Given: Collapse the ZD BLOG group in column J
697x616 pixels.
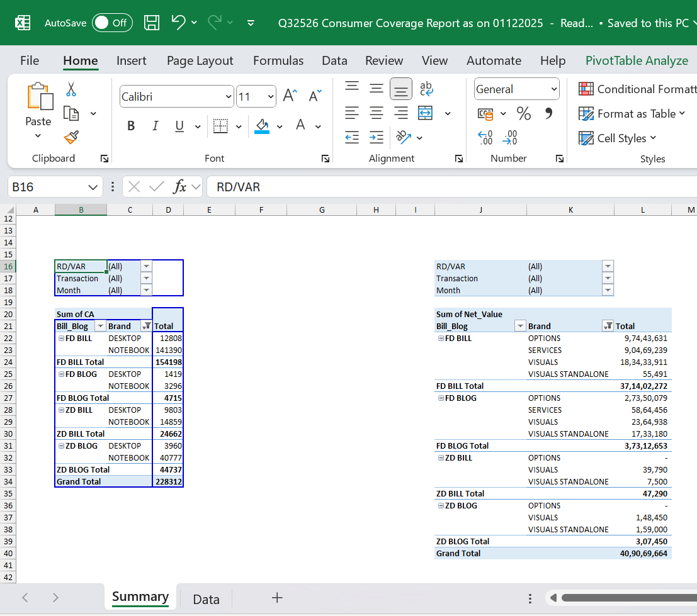Looking at the screenshot, I should coord(441,506).
